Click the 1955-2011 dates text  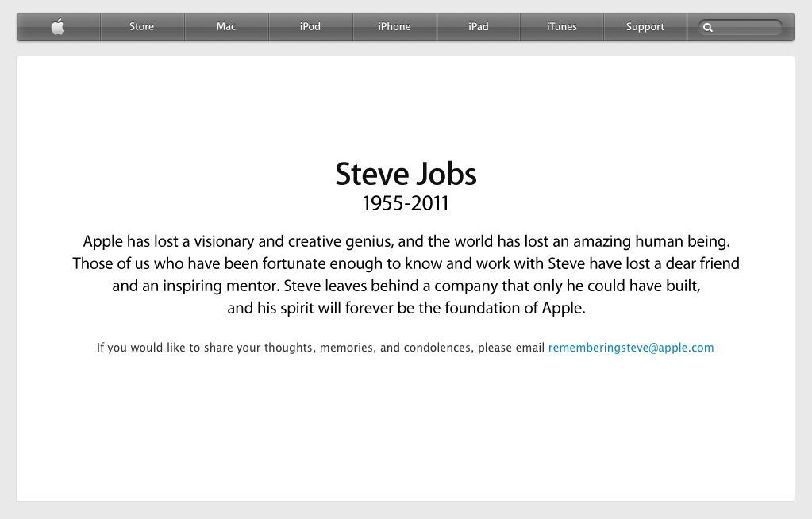coord(406,204)
